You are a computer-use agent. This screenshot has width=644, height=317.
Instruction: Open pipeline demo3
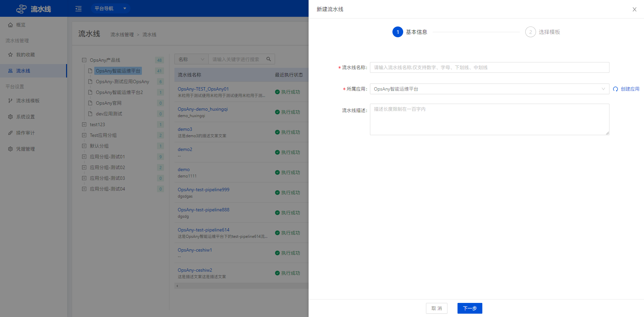(x=185, y=129)
